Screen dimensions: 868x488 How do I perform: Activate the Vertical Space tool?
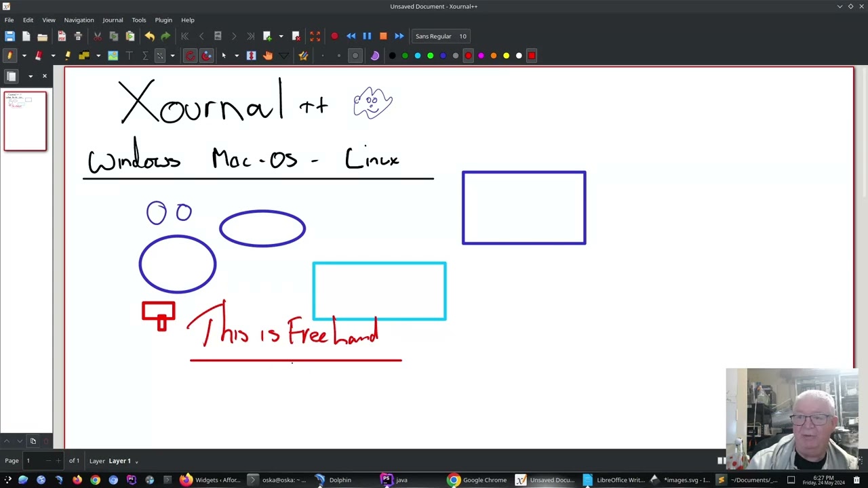tap(252, 56)
